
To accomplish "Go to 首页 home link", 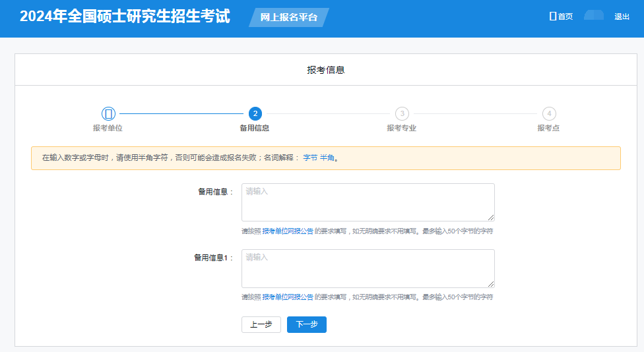I will 561,16.
